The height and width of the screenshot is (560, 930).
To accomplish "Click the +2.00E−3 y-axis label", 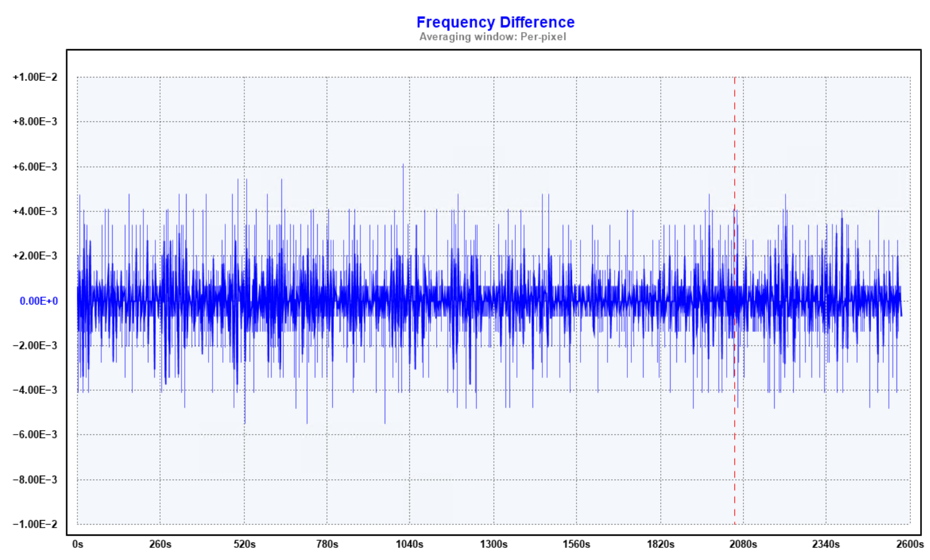I will pos(35,256).
